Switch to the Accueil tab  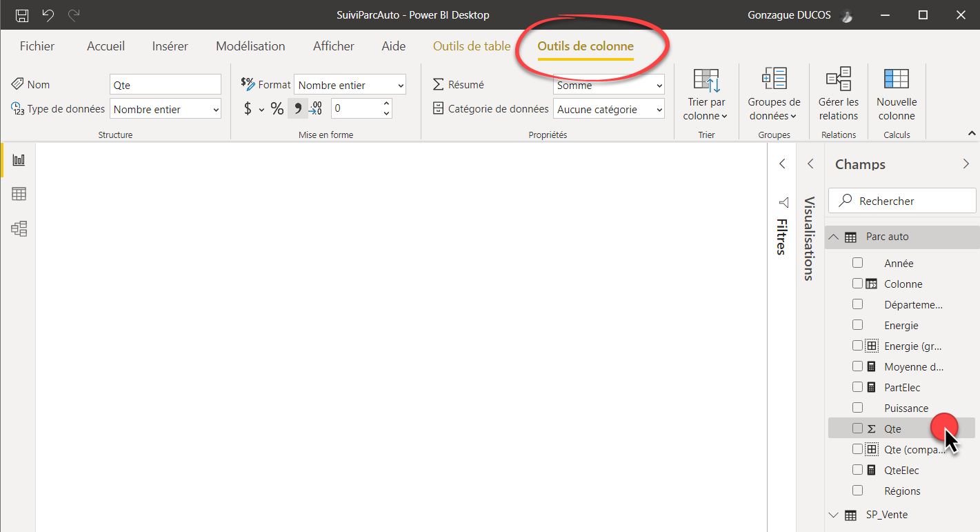[106, 46]
